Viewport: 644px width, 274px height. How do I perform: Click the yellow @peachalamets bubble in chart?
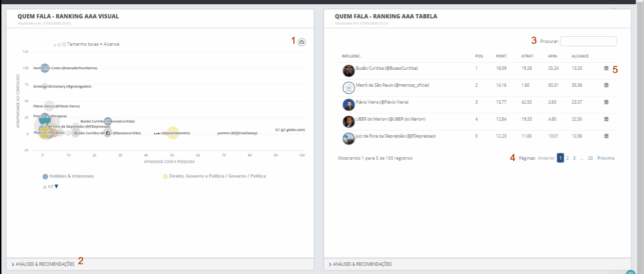point(173,133)
